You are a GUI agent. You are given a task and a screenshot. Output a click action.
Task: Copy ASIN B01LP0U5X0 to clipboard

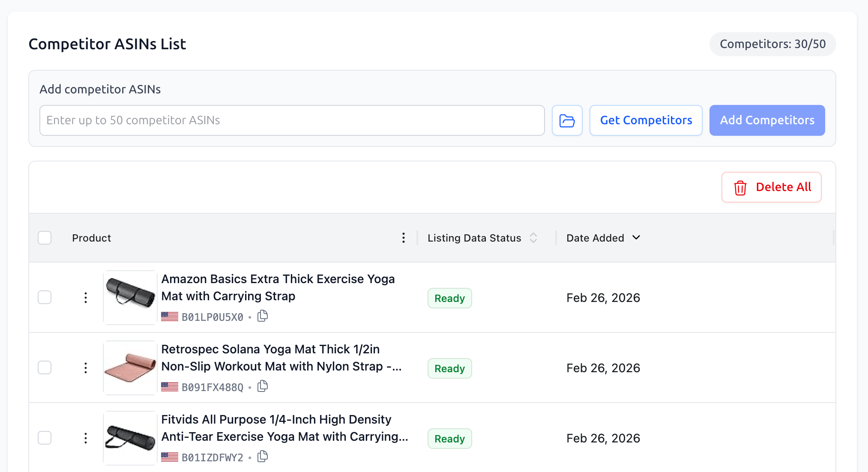point(262,316)
